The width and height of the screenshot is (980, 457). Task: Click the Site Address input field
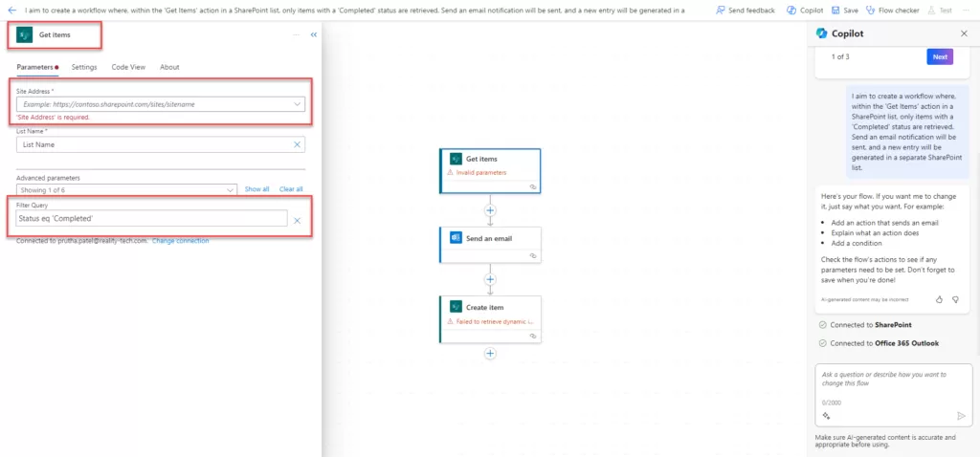tap(161, 104)
